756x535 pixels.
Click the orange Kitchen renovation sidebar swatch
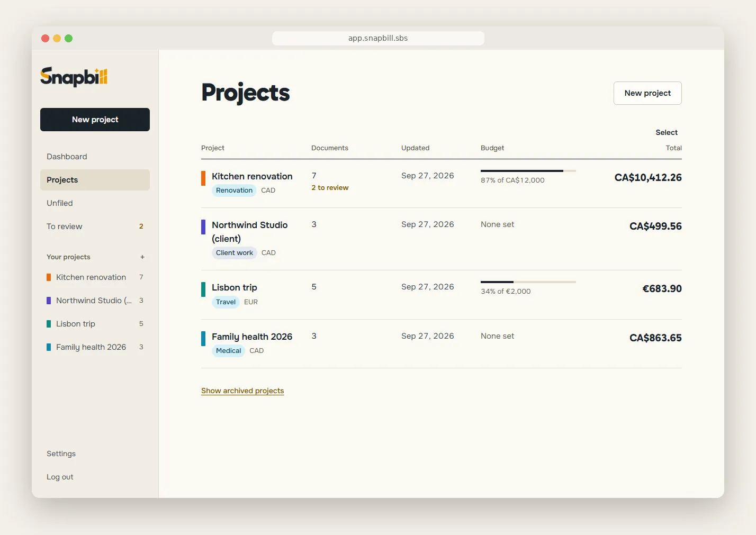pyautogui.click(x=49, y=277)
